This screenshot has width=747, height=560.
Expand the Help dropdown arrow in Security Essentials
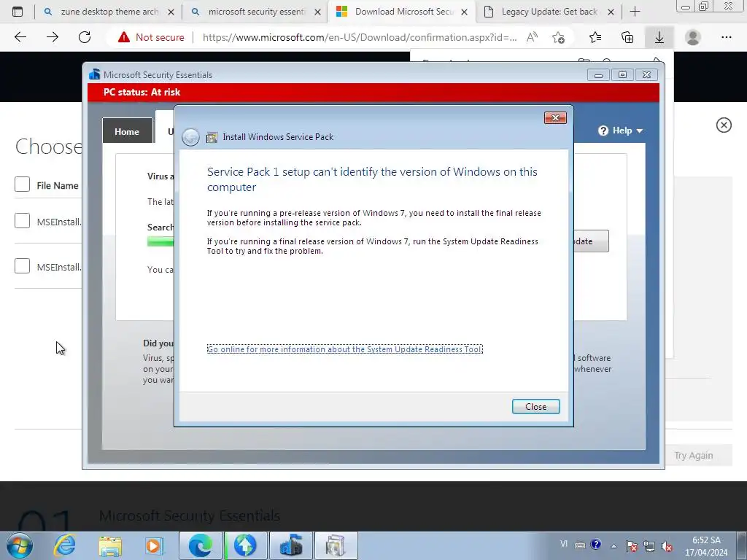[639, 131]
